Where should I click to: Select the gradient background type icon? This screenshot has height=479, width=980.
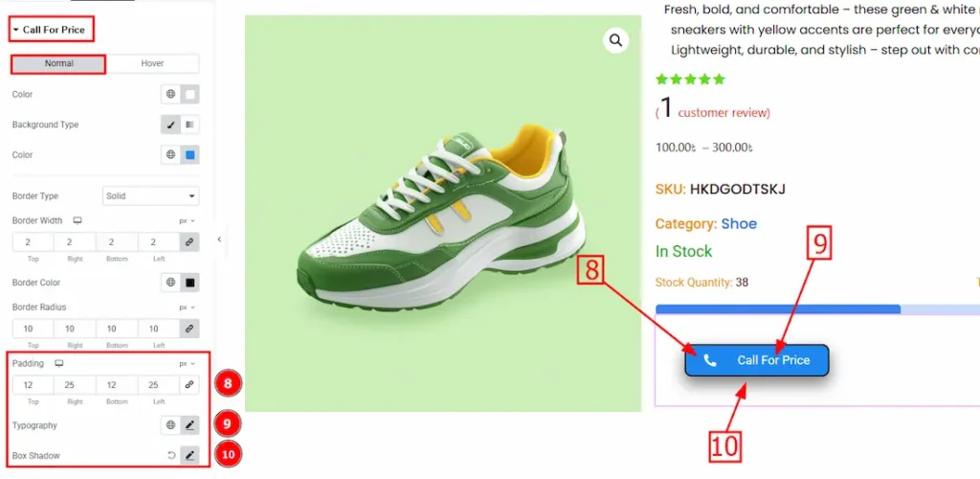(189, 125)
